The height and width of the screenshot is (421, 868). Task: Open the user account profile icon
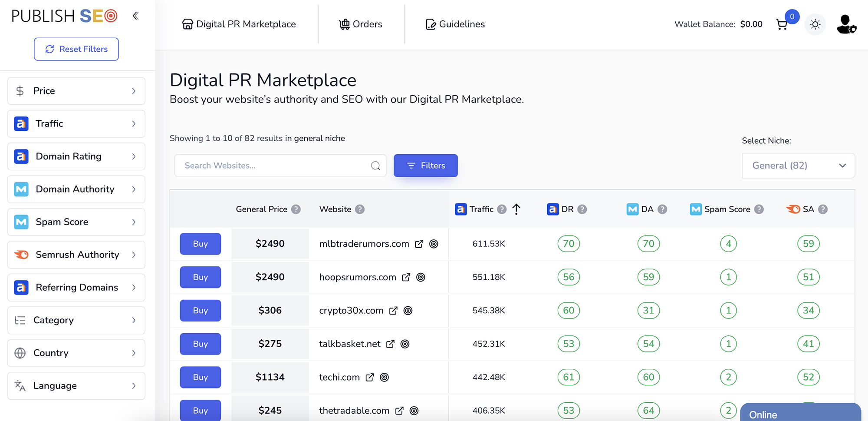point(845,24)
